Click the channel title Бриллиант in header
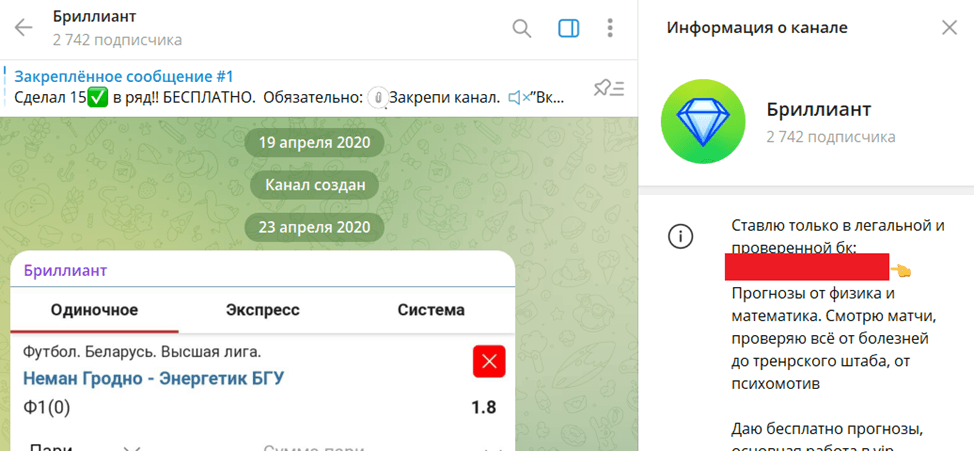The width and height of the screenshot is (974, 451). pos(94,17)
